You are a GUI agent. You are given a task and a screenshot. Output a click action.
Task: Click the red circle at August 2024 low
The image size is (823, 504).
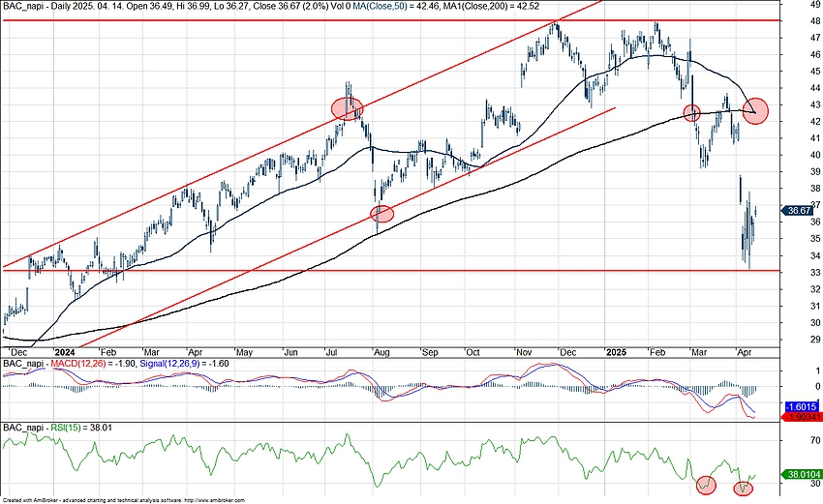(x=381, y=214)
